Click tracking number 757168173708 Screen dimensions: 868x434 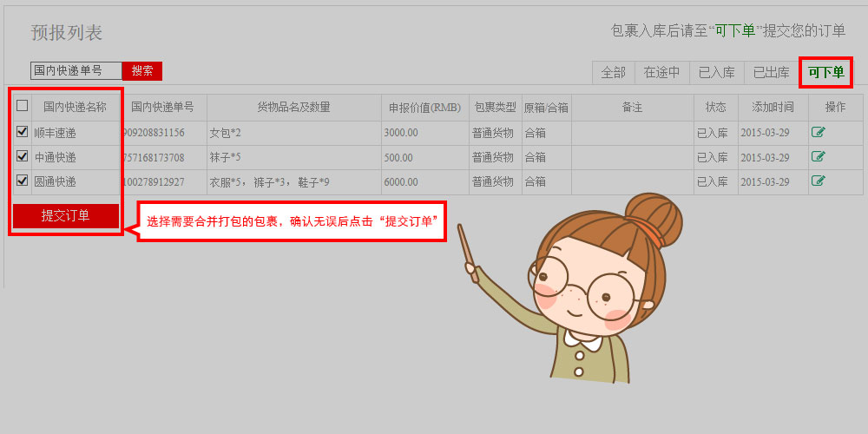tap(154, 158)
